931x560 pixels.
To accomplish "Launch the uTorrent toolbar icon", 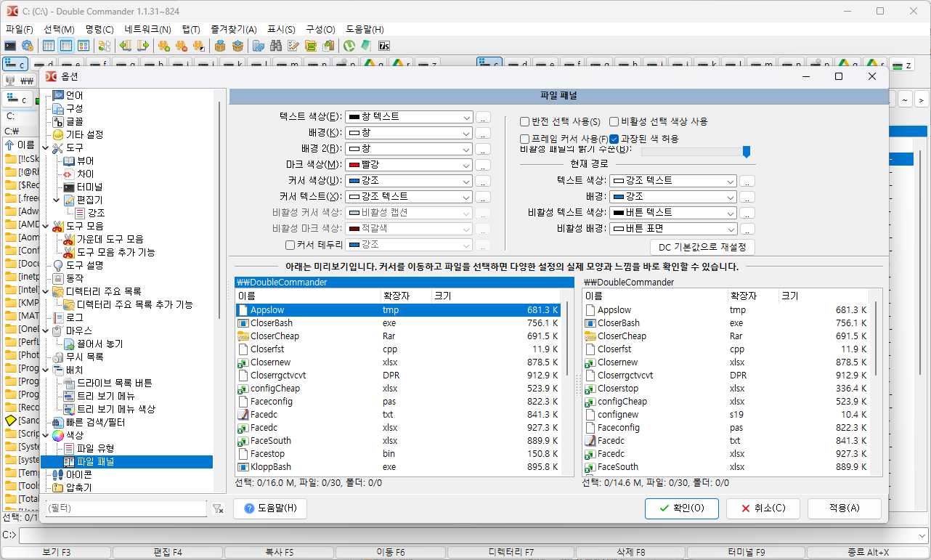I will tap(349, 46).
